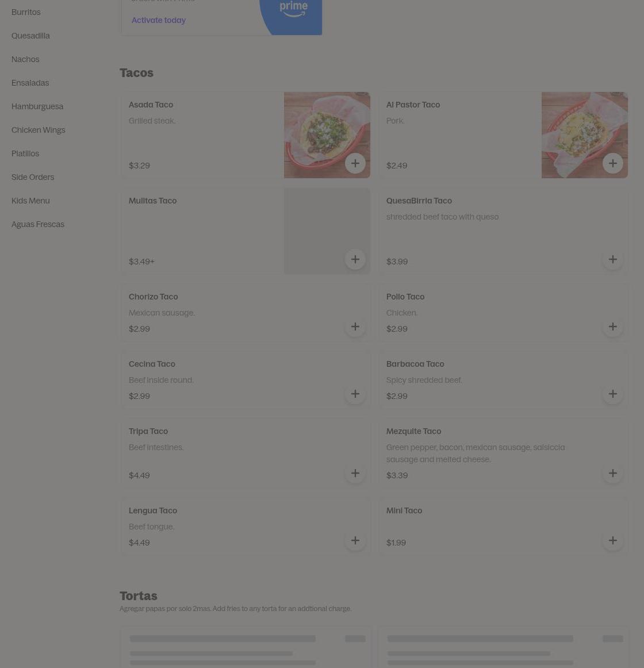Jump to Burritos menu category
The width and height of the screenshot is (644, 668).
pyautogui.click(x=26, y=12)
